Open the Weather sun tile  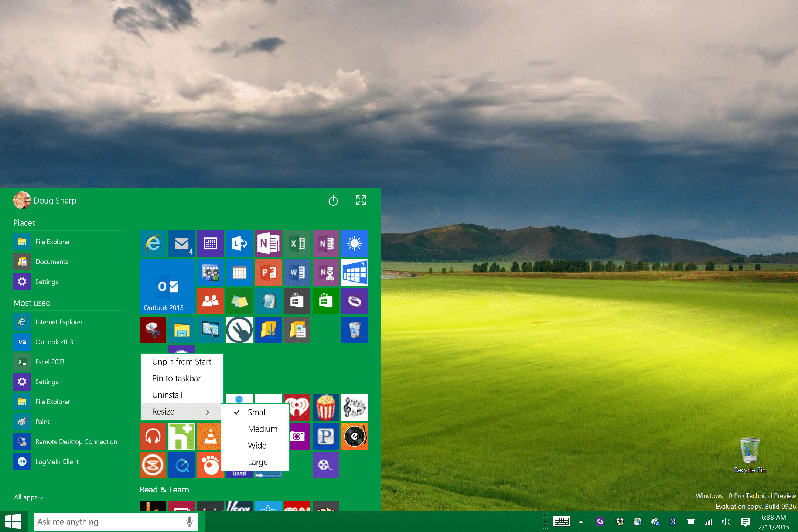click(x=354, y=243)
